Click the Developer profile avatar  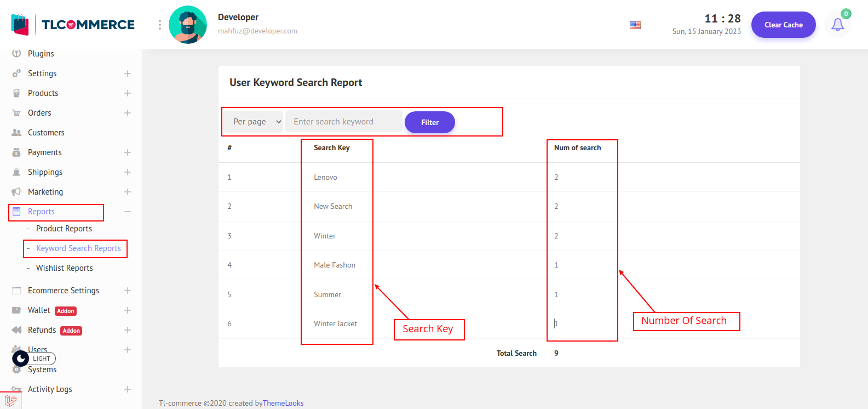(x=188, y=25)
